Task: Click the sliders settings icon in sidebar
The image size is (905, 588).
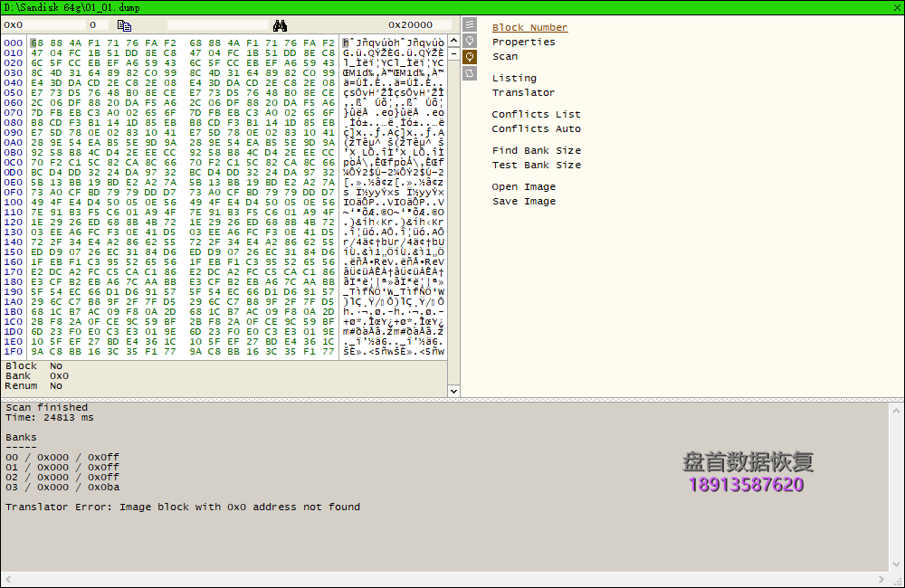Action: pos(470,25)
